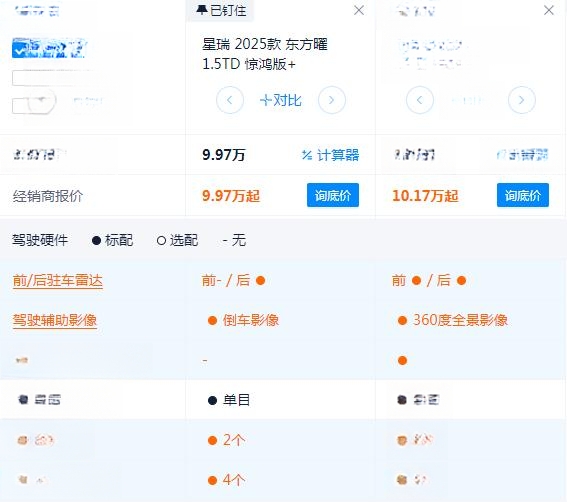The height and width of the screenshot is (502, 567).
Task: Click the 9.97万起 dealer price
Action: 231,196
